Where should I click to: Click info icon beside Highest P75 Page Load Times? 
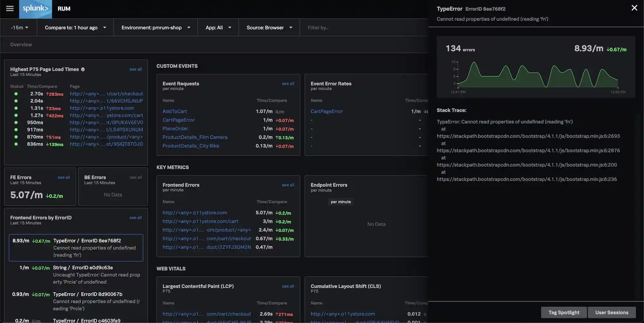83,69
